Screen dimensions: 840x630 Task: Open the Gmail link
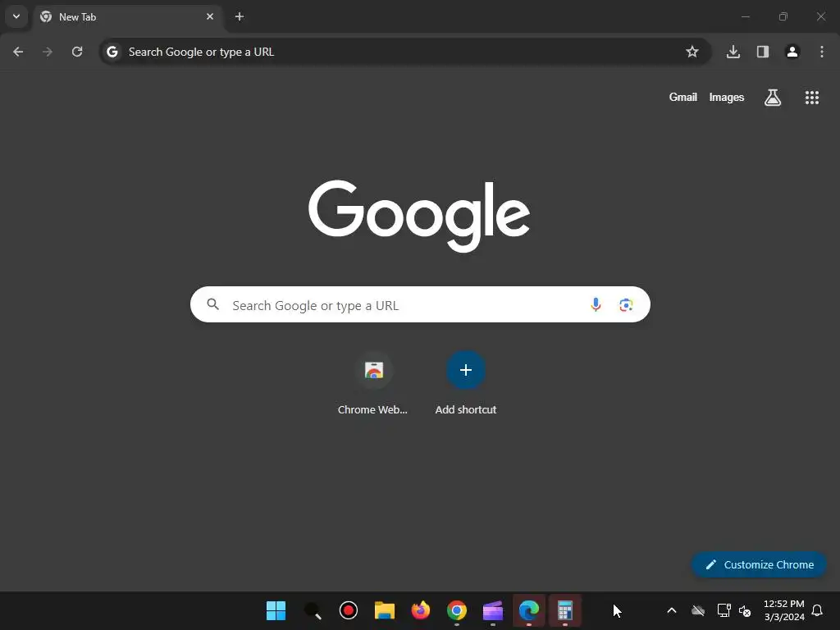pyautogui.click(x=683, y=97)
